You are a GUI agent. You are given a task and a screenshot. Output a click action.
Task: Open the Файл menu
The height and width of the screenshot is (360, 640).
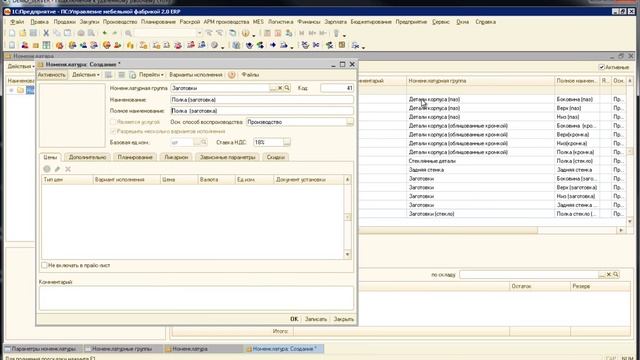[x=17, y=22]
